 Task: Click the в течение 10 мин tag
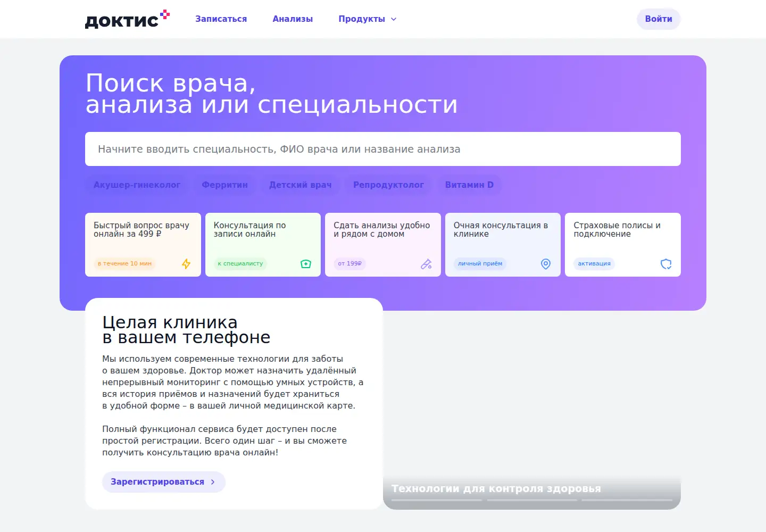click(124, 264)
